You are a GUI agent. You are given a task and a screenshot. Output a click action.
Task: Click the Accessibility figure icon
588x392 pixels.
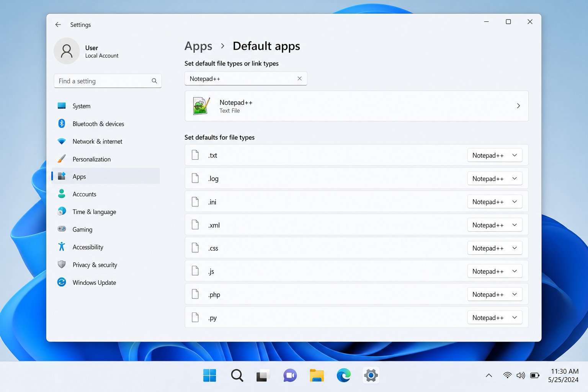[62, 247]
